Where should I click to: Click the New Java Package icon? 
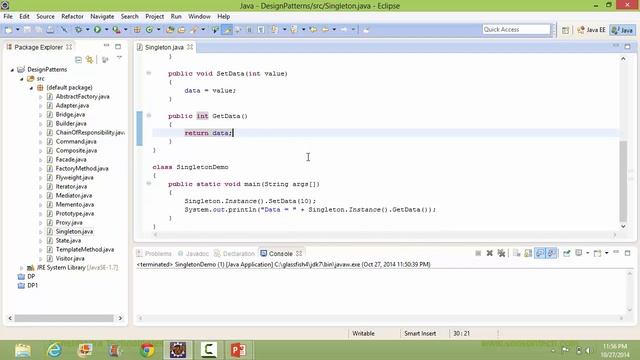click(x=137, y=30)
